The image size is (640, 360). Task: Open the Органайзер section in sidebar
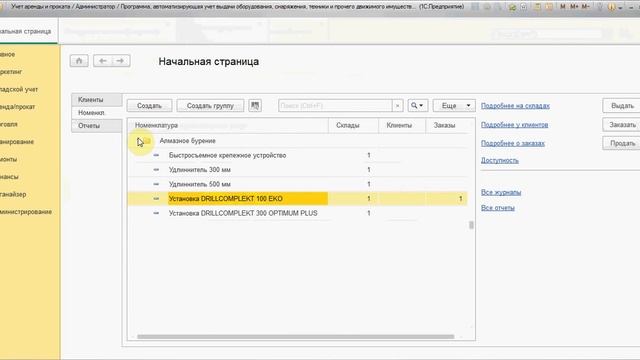(x=13, y=194)
